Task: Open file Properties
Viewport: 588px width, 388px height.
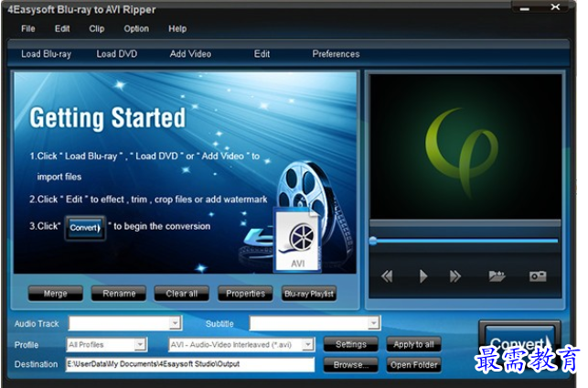Action: pos(245,294)
